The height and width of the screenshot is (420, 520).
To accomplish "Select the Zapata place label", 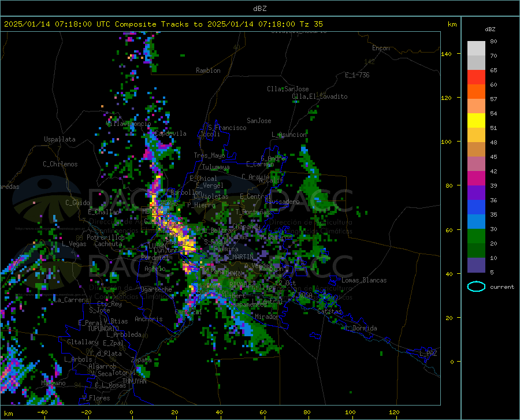I will 142,360.
